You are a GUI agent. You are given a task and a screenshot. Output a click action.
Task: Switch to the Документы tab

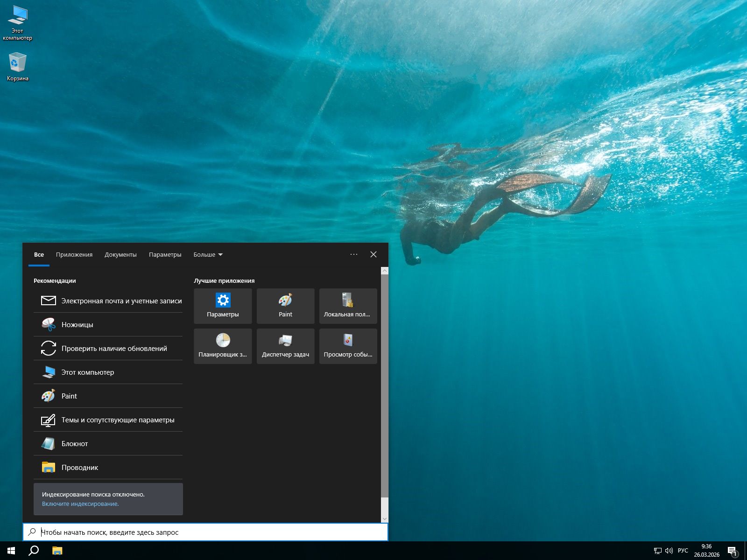point(120,255)
